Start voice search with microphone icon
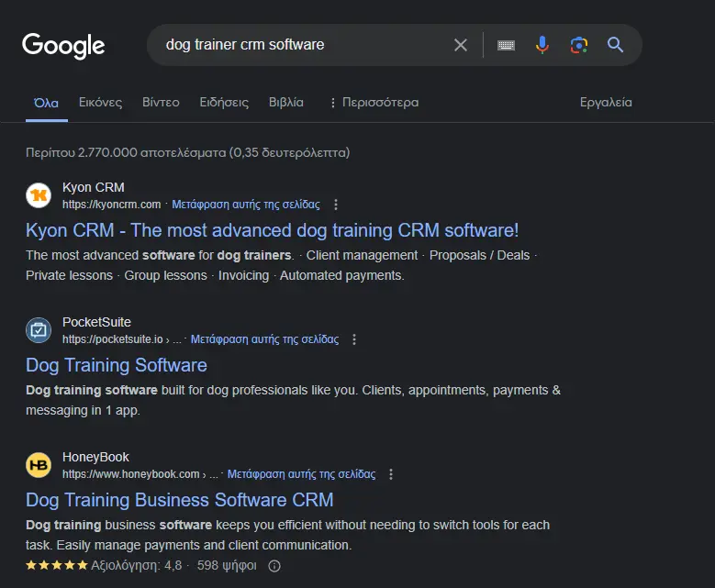The image size is (715, 588). [542, 45]
